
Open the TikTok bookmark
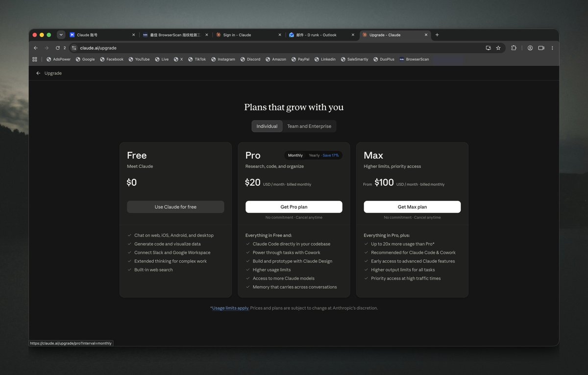pyautogui.click(x=197, y=59)
